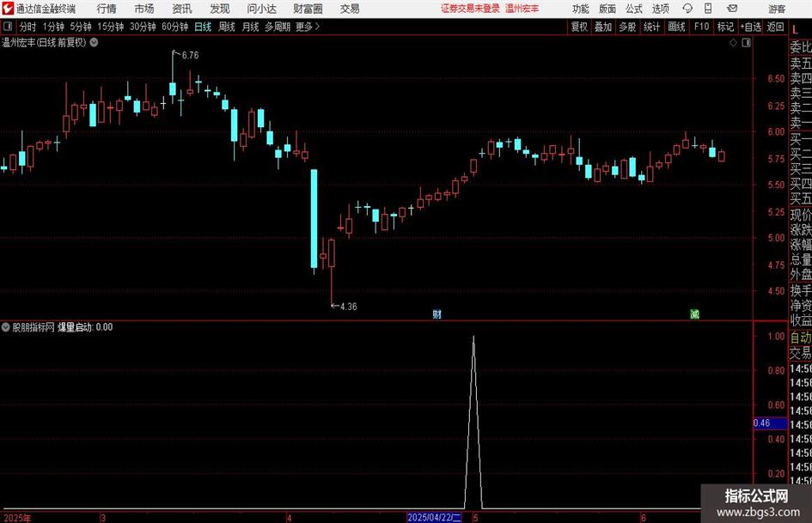Screen dimensions: 812x523
Task: Switch to the 1分钟 period
Action: pos(52,27)
